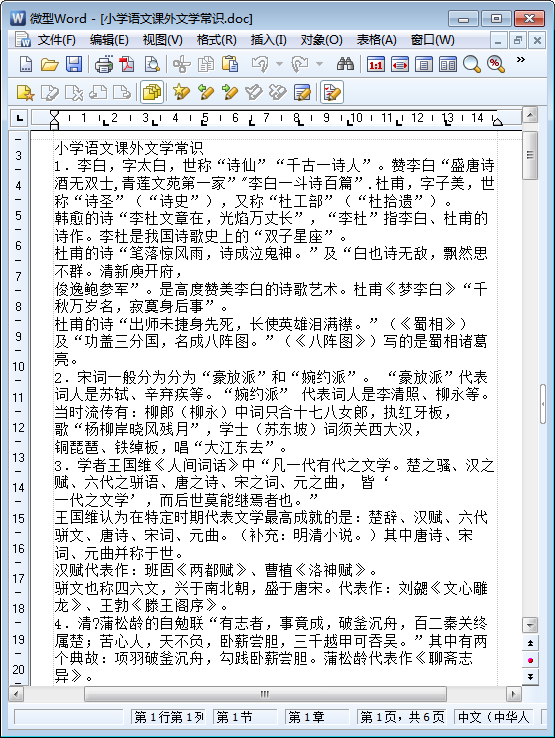This screenshot has width=555, height=738.
Task: Open the 插入(I) menu
Action: (268, 40)
